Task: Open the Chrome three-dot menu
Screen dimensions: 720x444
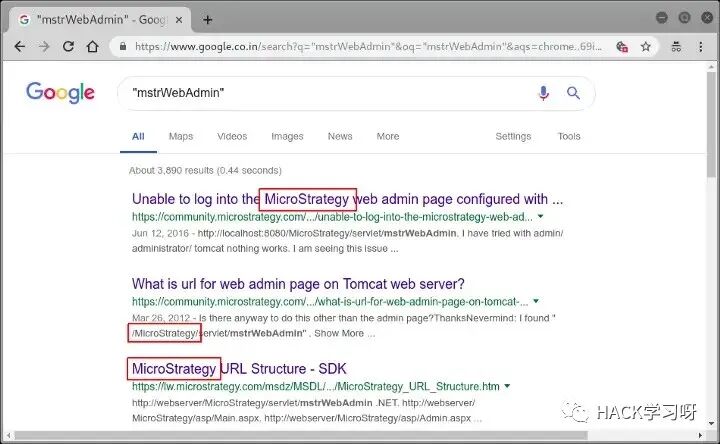Action: pyautogui.click(x=700, y=46)
